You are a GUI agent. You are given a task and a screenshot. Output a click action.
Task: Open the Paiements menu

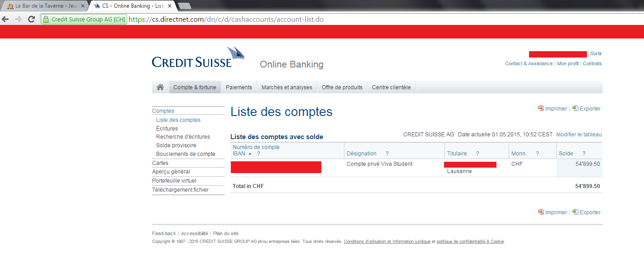point(239,87)
